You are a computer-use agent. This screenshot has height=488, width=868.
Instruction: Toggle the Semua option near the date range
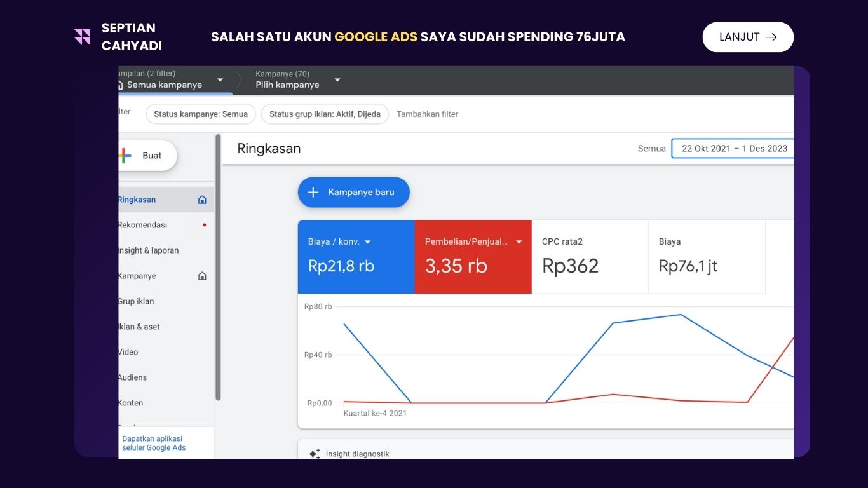click(x=651, y=148)
